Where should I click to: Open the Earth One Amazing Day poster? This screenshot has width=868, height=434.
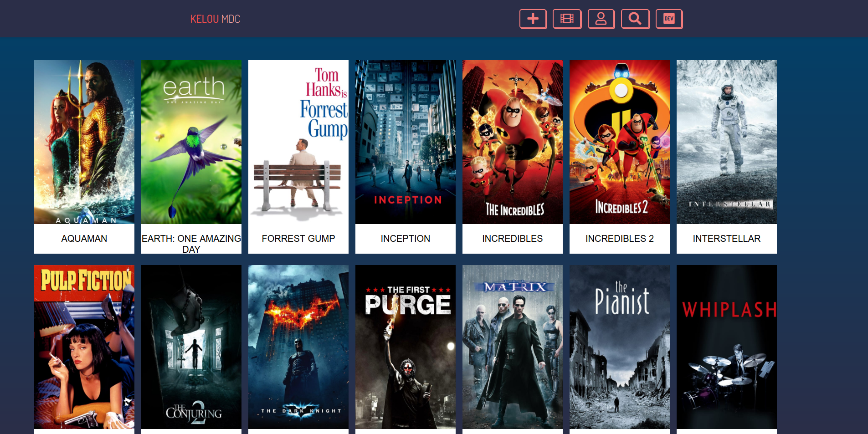[x=191, y=142]
